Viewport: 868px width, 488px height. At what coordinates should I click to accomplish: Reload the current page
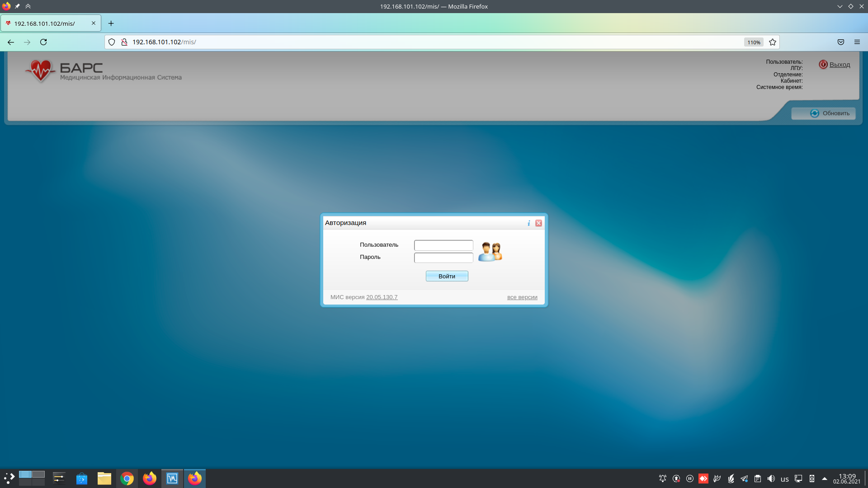pos(43,42)
